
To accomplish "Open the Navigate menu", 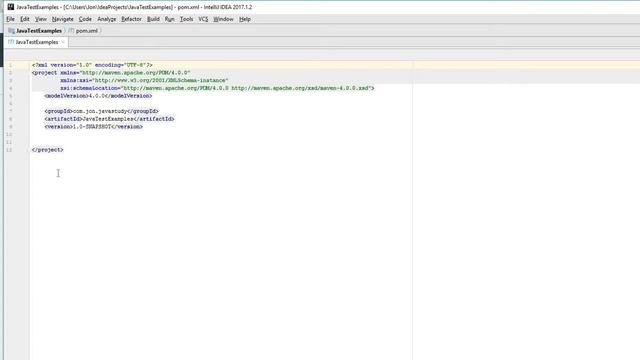I will click(62, 19).
